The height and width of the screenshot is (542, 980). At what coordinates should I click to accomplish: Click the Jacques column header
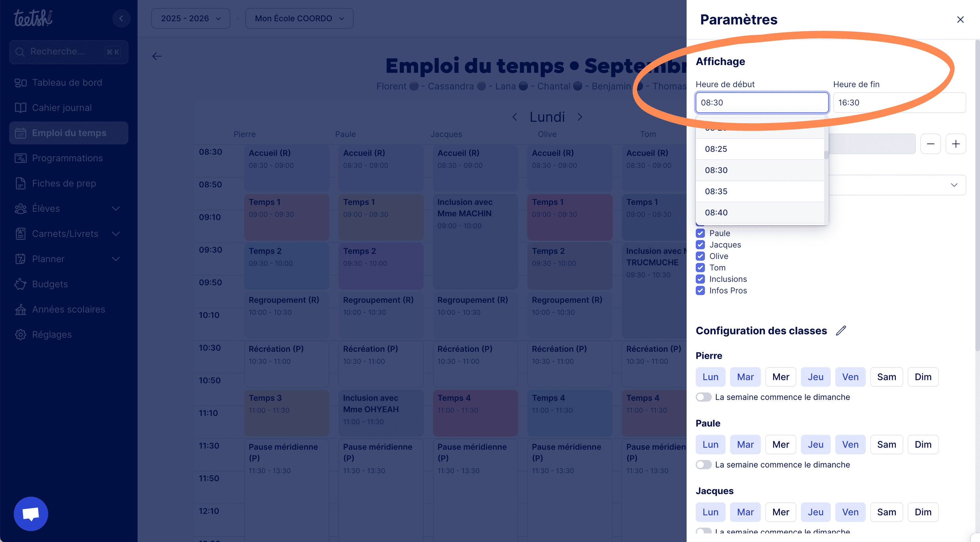click(x=446, y=134)
